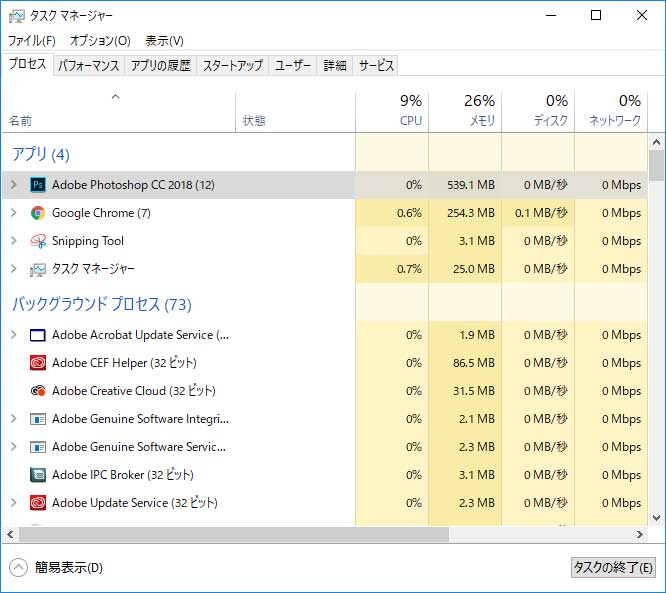This screenshot has height=593, width=666.
Task: Click the 86.5 MB memory value
Action: (474, 363)
